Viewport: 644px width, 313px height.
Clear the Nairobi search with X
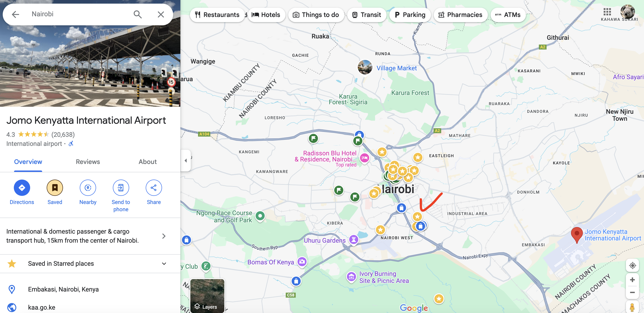(161, 14)
